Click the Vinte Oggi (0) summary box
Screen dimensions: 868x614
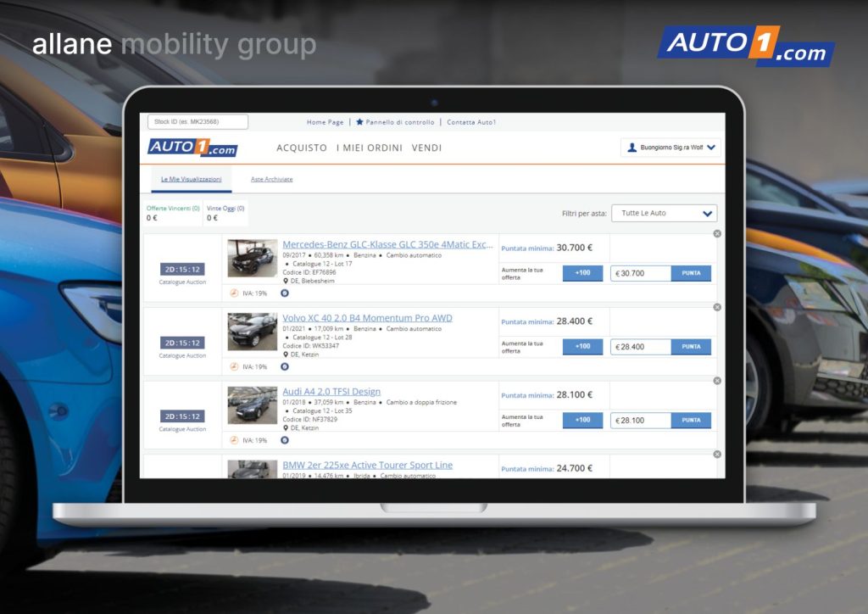pos(225,213)
